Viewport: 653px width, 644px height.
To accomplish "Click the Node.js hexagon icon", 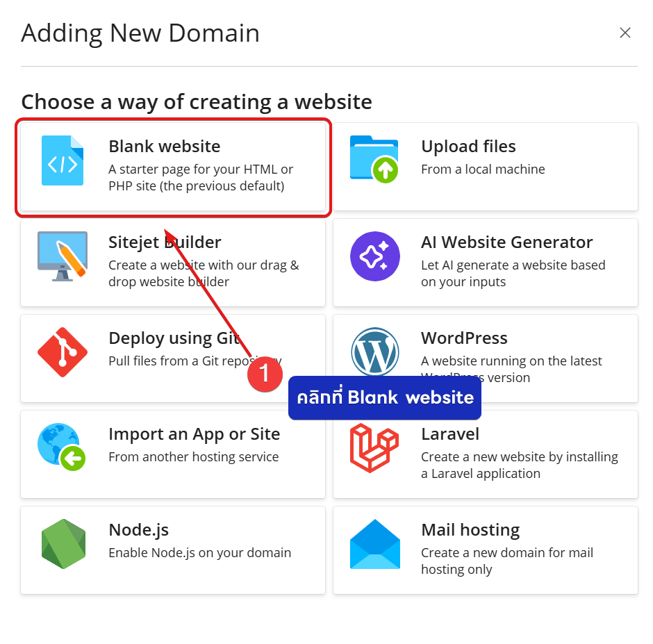I will click(63, 544).
